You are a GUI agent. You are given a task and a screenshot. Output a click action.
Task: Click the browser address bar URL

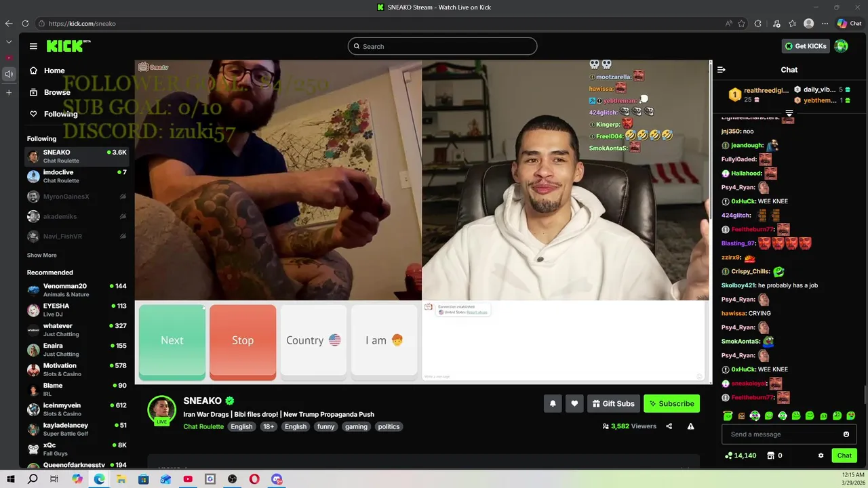[x=82, y=23]
